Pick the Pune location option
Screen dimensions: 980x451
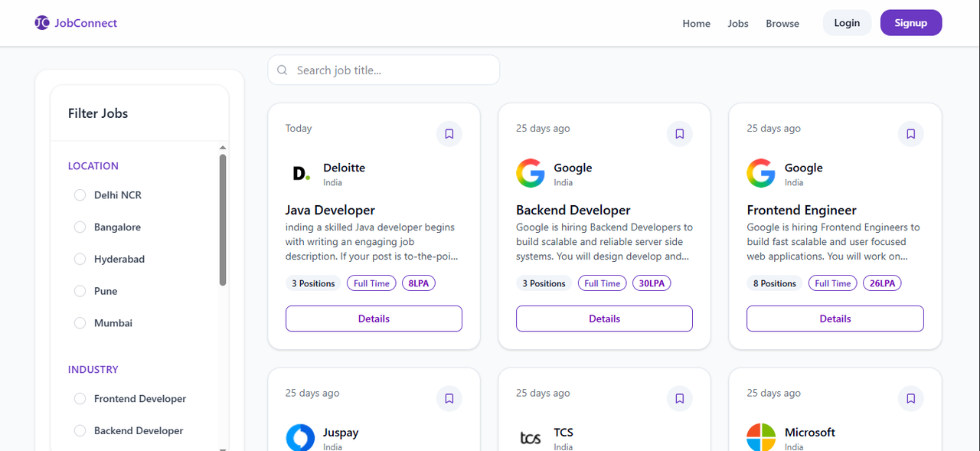[80, 291]
